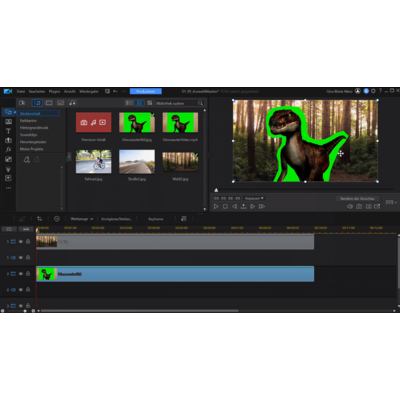The width and height of the screenshot is (400, 400).
Task: Filter library to show only images
Action: 61,103
